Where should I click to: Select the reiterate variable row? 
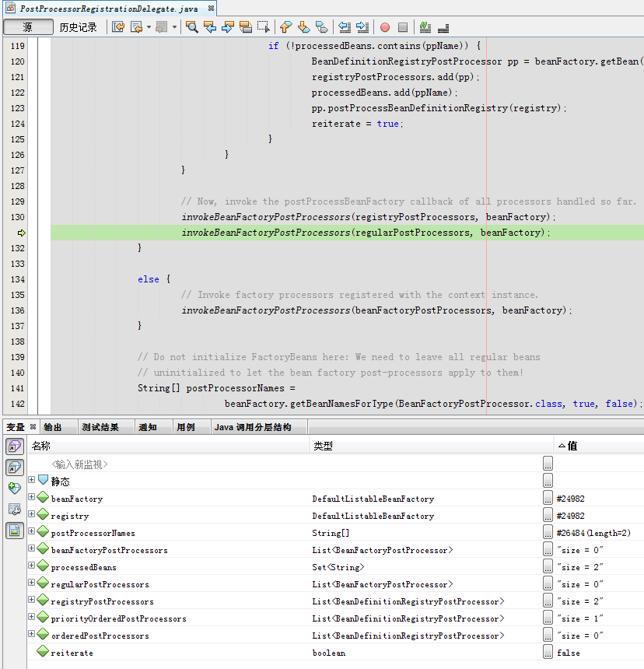click(x=336, y=653)
